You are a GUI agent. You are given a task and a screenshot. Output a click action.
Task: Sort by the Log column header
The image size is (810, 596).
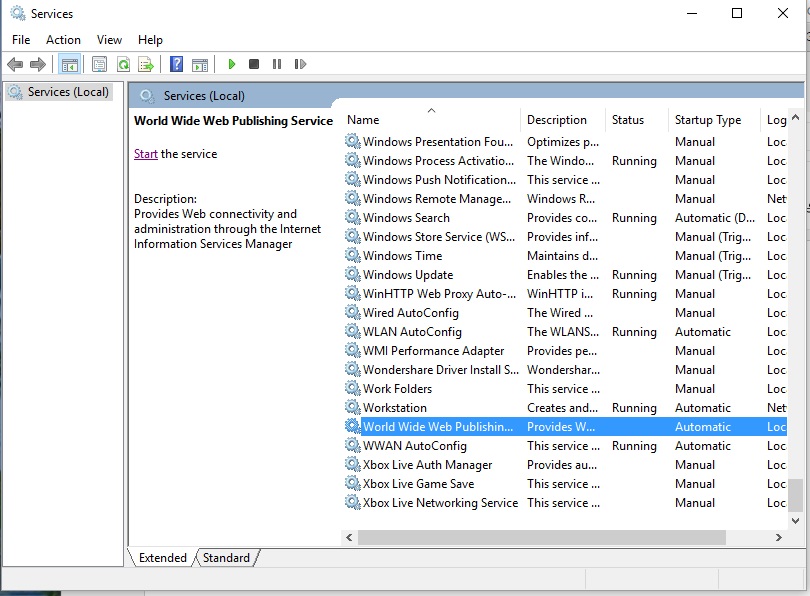[x=776, y=120]
